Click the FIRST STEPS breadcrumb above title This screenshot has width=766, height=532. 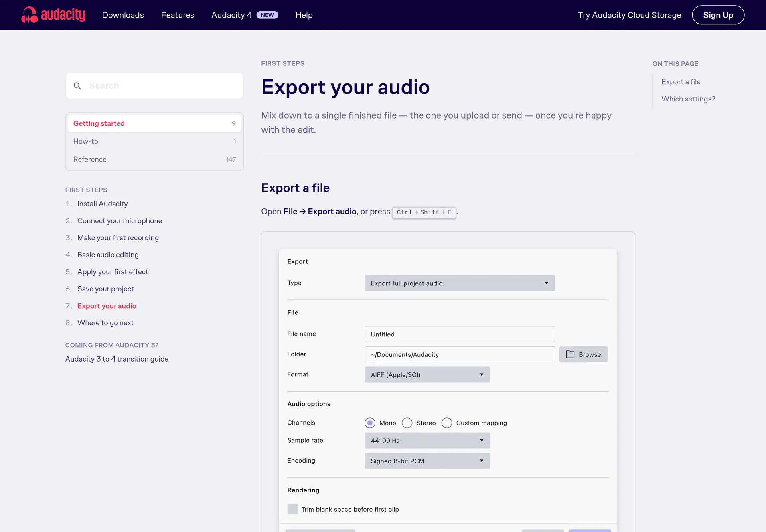coord(282,63)
